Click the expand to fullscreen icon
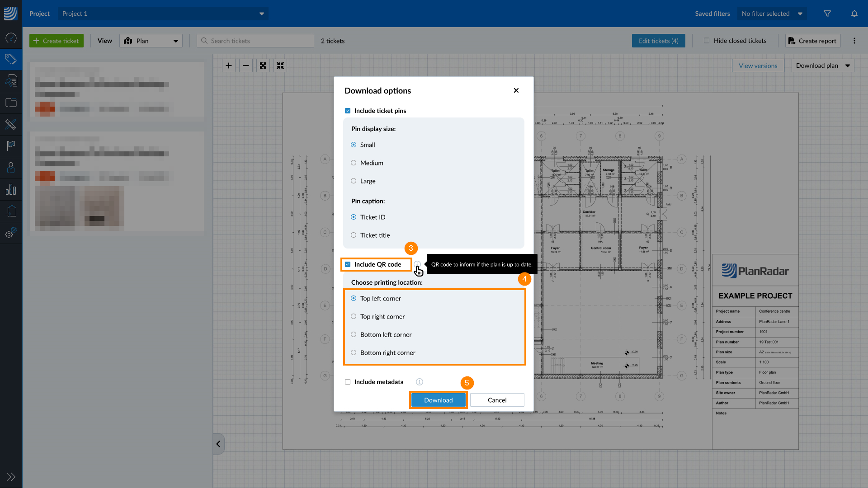This screenshot has width=868, height=488. pyautogui.click(x=263, y=66)
